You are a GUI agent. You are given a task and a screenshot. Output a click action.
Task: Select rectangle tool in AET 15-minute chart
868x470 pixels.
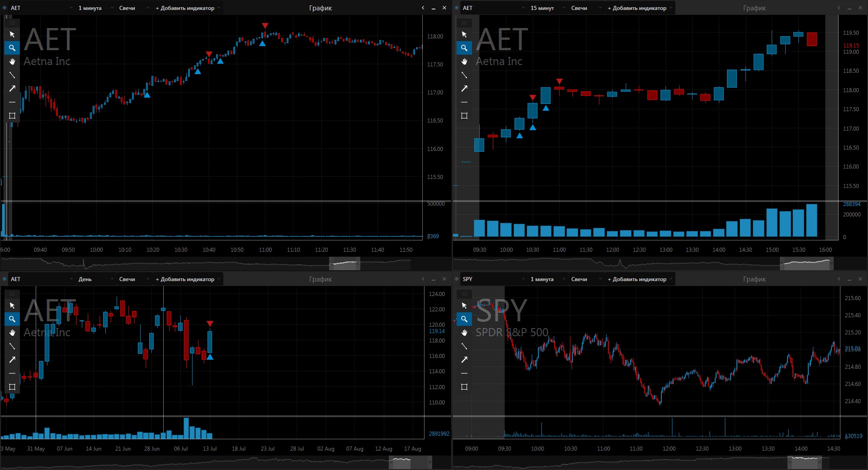click(464, 116)
